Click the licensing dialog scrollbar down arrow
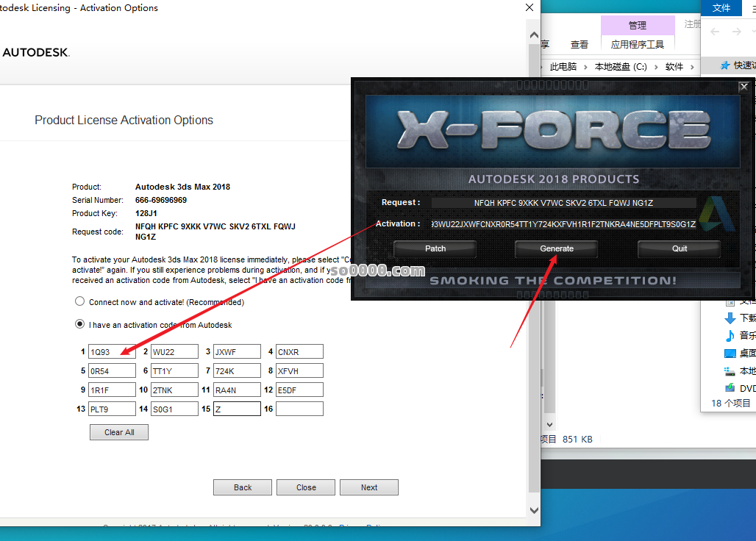Viewport: 756px width, 541px height. (535, 510)
